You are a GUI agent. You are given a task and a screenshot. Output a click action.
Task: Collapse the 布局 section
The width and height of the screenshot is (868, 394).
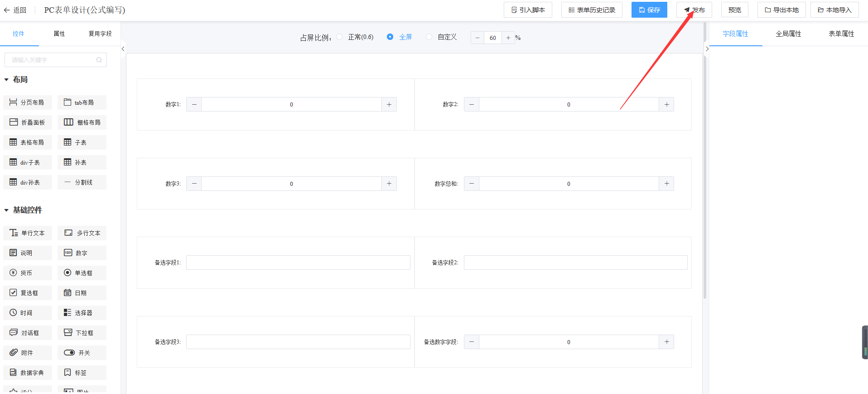[6, 80]
